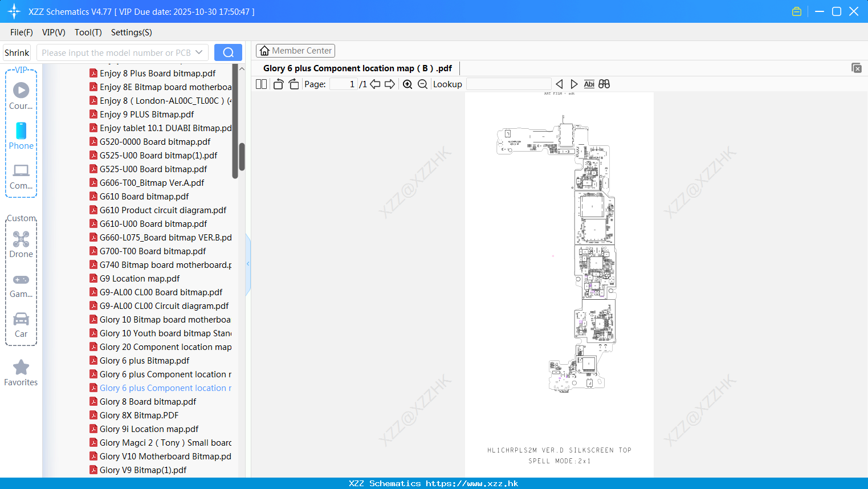Open G700-T00 Board bitmap.pdf
The image size is (868, 489).
click(x=153, y=251)
